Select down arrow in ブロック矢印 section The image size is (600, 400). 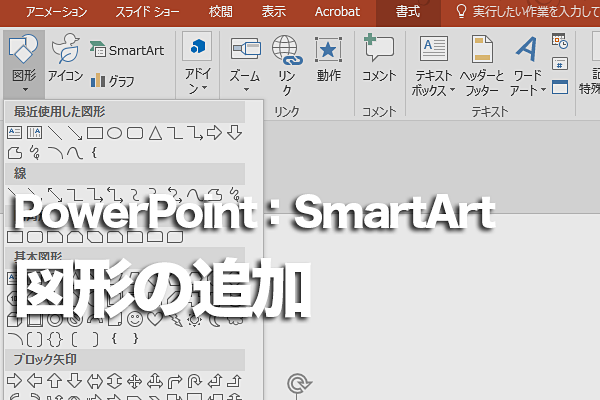[x=74, y=381]
